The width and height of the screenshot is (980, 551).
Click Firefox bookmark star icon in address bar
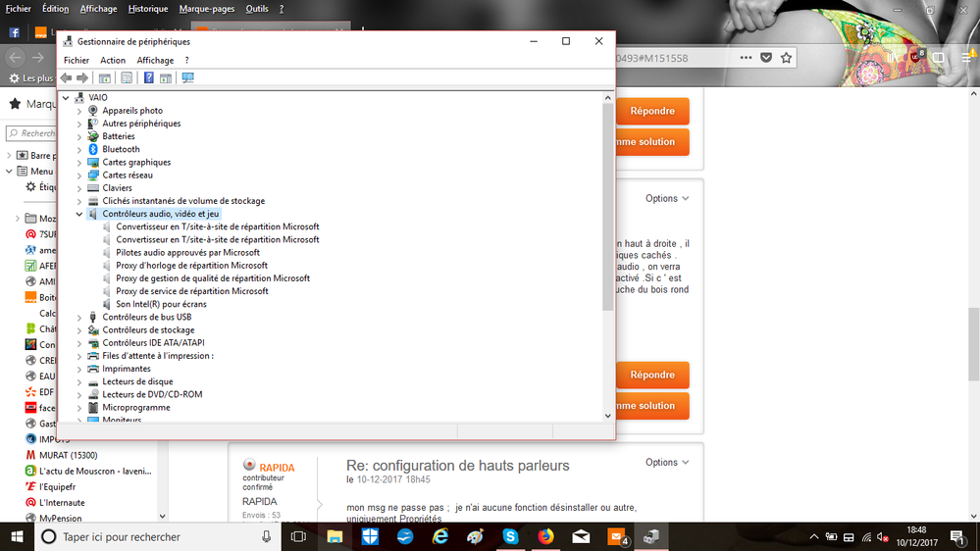786,58
